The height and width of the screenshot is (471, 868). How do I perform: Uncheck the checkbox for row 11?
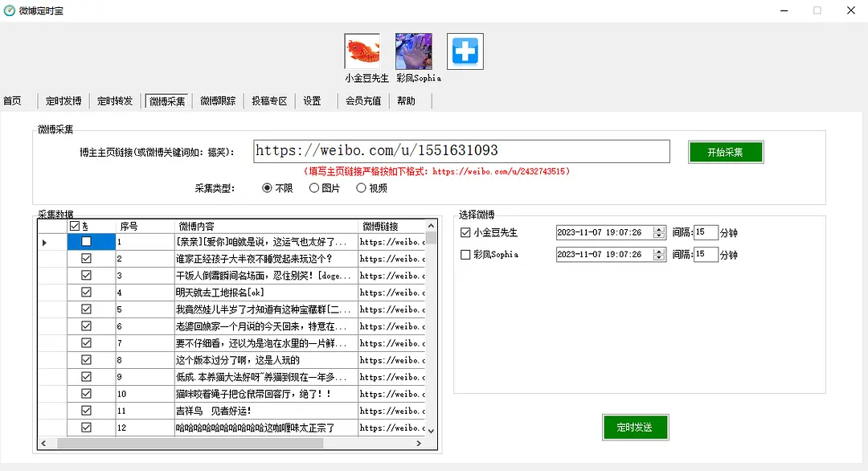[x=86, y=411]
